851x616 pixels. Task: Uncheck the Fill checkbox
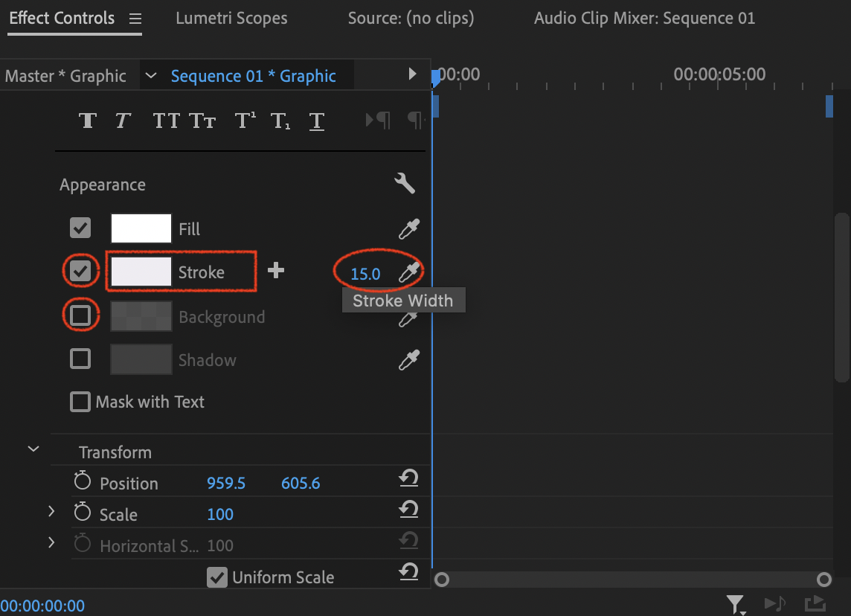80,228
